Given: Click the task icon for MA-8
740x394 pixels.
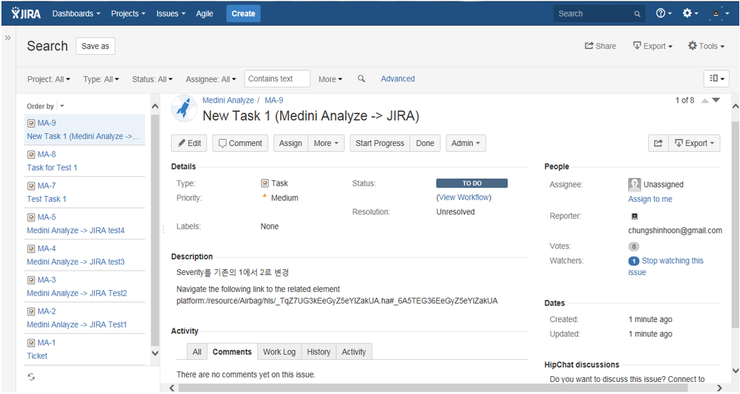Looking at the screenshot, I should [x=31, y=154].
